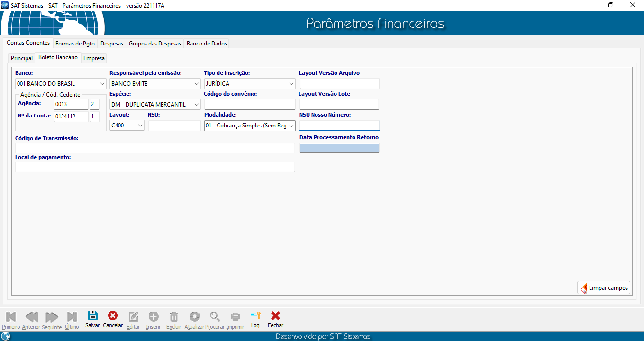Expand the Espécie dropdown
The image size is (644, 341).
pos(197,105)
